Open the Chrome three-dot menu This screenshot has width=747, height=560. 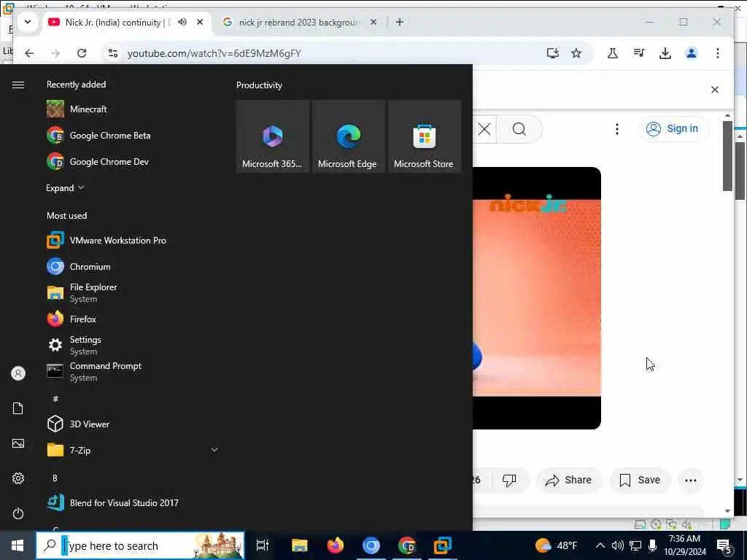(x=718, y=53)
